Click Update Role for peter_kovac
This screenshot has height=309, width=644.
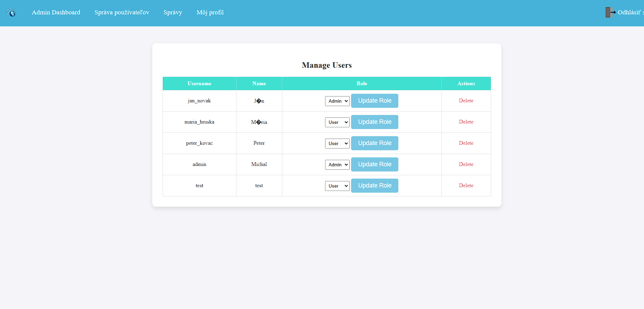(375, 143)
